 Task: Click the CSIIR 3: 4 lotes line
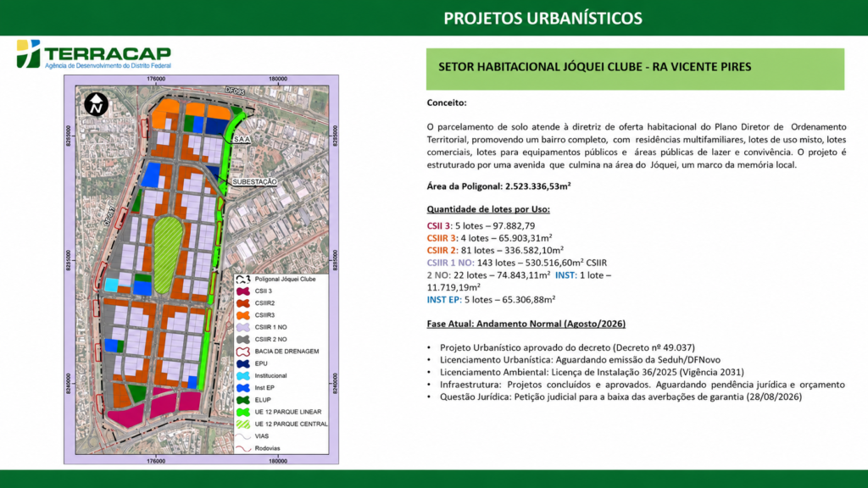(x=489, y=238)
